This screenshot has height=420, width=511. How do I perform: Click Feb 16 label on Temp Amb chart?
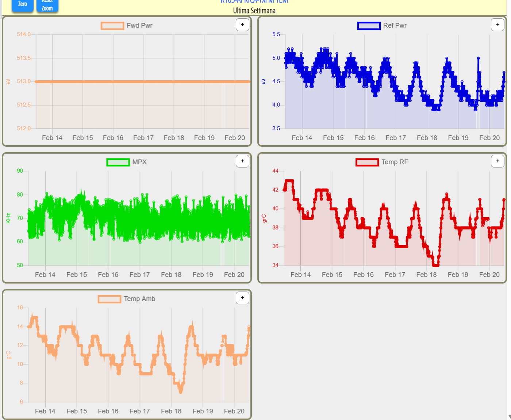(108, 411)
